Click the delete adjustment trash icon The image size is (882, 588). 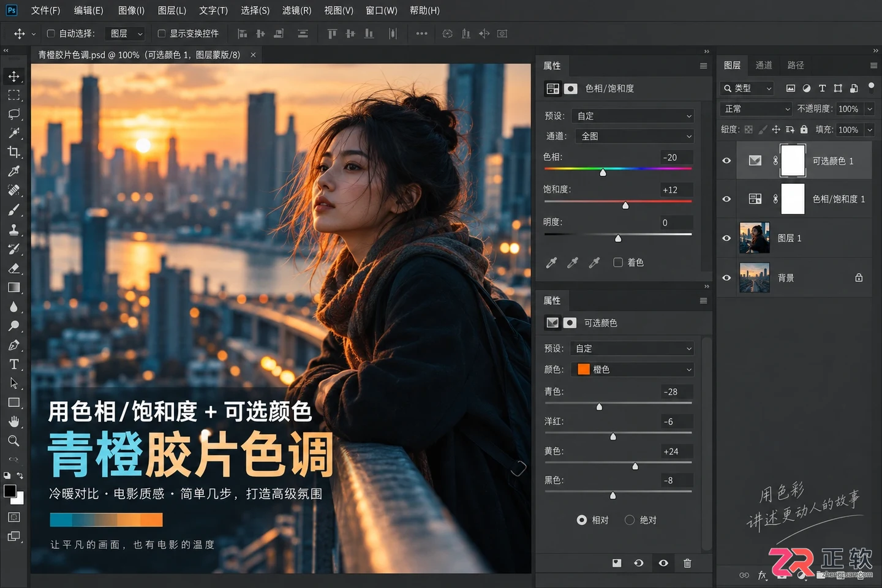click(687, 563)
